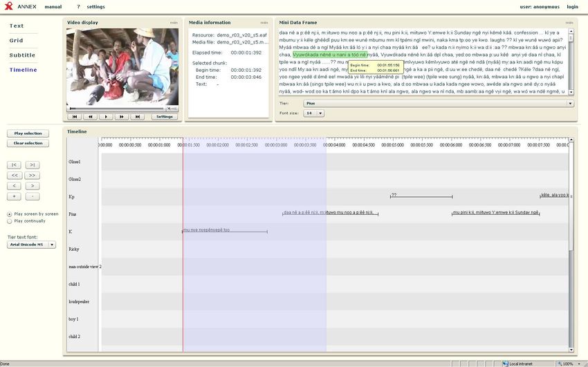Viewport: 588px width, 367px height.
Task: Click the loudspeaker tier label
Action: (x=79, y=301)
